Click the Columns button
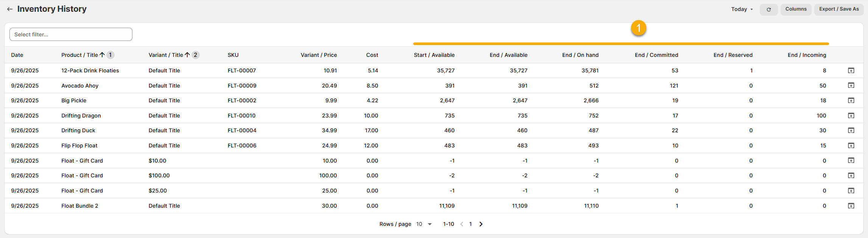Screen dimensions: 868x238 pyautogui.click(x=796, y=9)
